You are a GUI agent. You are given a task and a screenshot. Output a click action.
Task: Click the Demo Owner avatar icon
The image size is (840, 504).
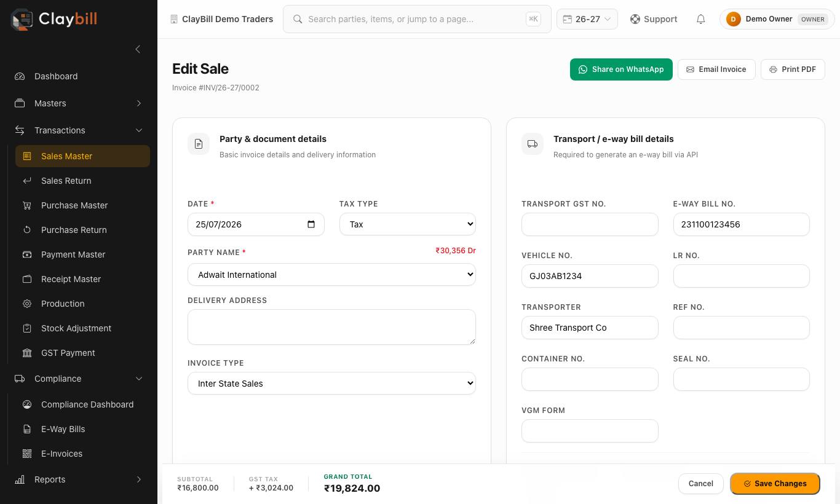click(733, 19)
